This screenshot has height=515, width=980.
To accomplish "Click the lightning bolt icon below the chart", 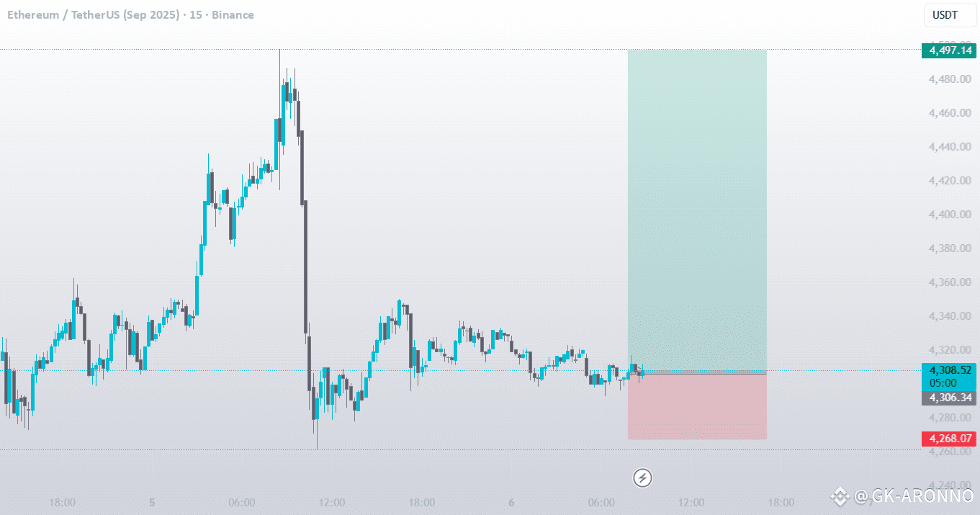I will point(642,477).
